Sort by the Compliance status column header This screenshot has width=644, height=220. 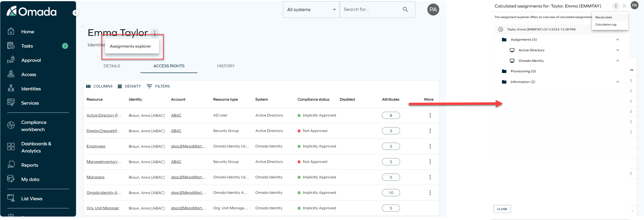(313, 99)
